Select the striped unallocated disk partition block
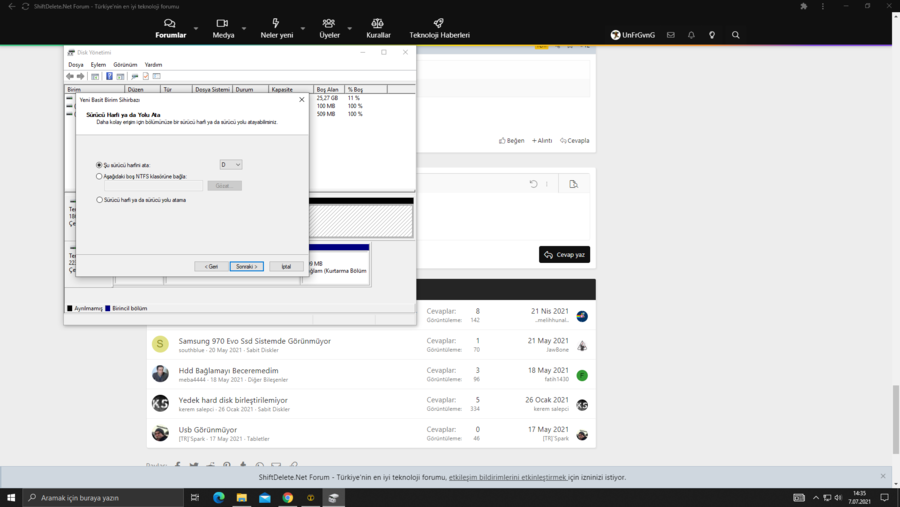The height and width of the screenshot is (507, 900). click(x=360, y=220)
